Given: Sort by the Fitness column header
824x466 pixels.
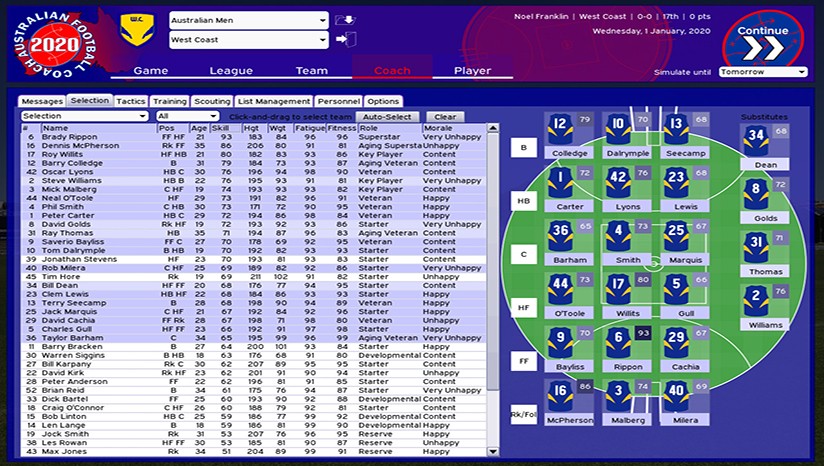Looking at the screenshot, I should pos(342,128).
